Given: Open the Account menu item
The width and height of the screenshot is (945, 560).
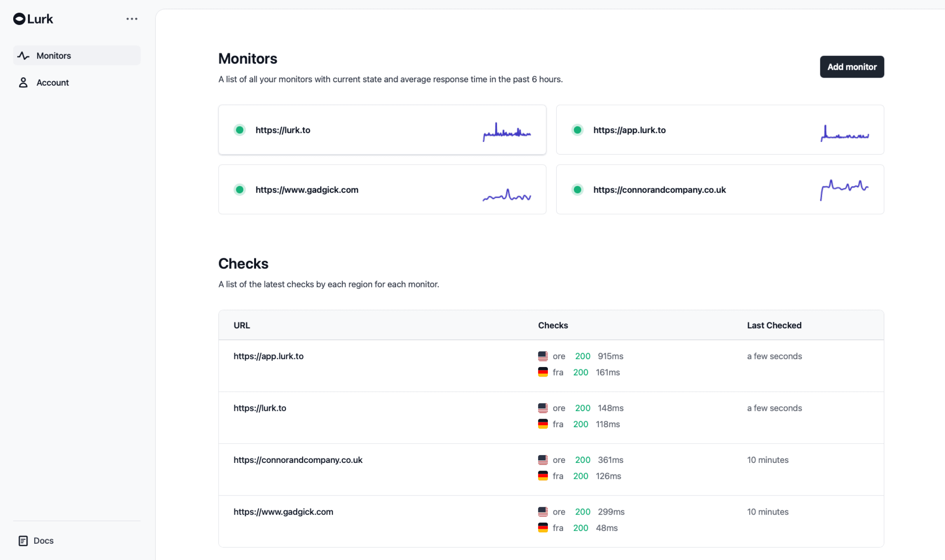Looking at the screenshot, I should pyautogui.click(x=53, y=82).
